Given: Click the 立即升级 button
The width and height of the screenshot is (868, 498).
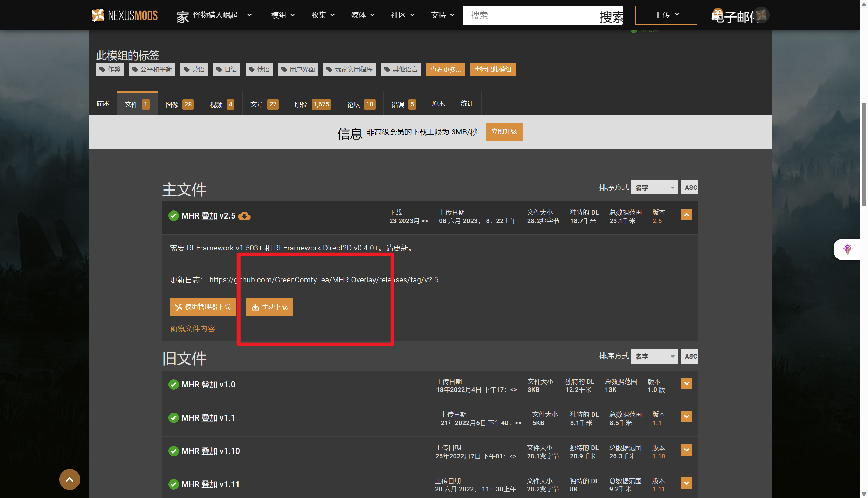Looking at the screenshot, I should [504, 132].
